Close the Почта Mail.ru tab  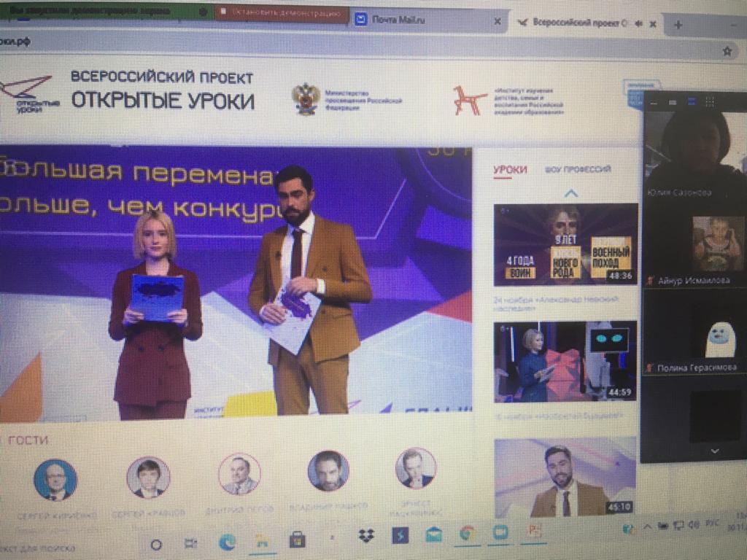498,21
